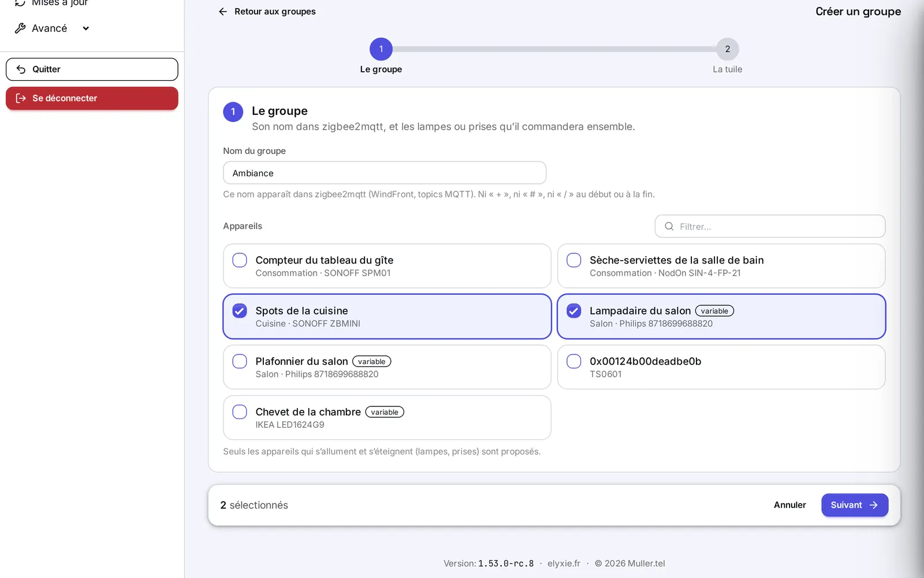Click the 'Créer un groupe' page title
924x578 pixels.
858,12
